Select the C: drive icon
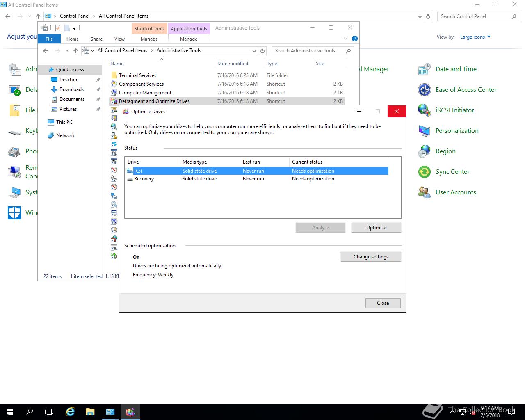525x420 pixels. (x=130, y=171)
